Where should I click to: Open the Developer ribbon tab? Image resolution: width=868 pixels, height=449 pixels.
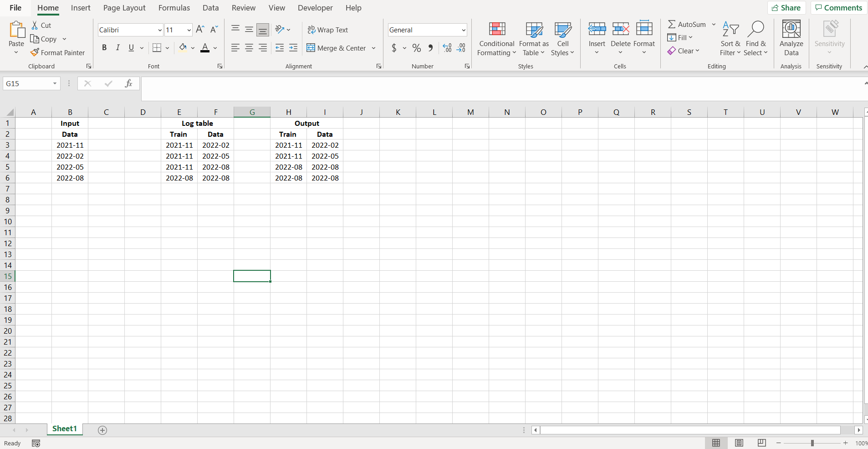click(x=316, y=8)
